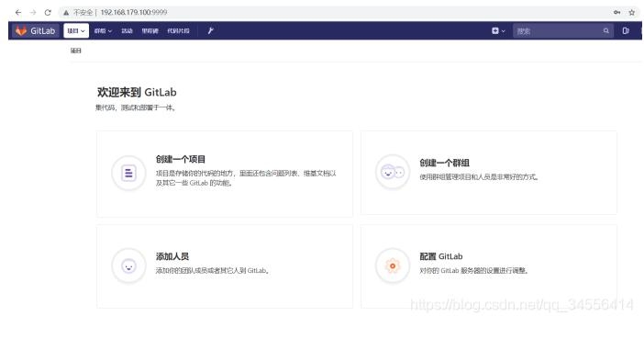Image resolution: width=644 pixels, height=339 pixels.
Task: Click the 项目 breadcrumb text
Action: (76, 51)
